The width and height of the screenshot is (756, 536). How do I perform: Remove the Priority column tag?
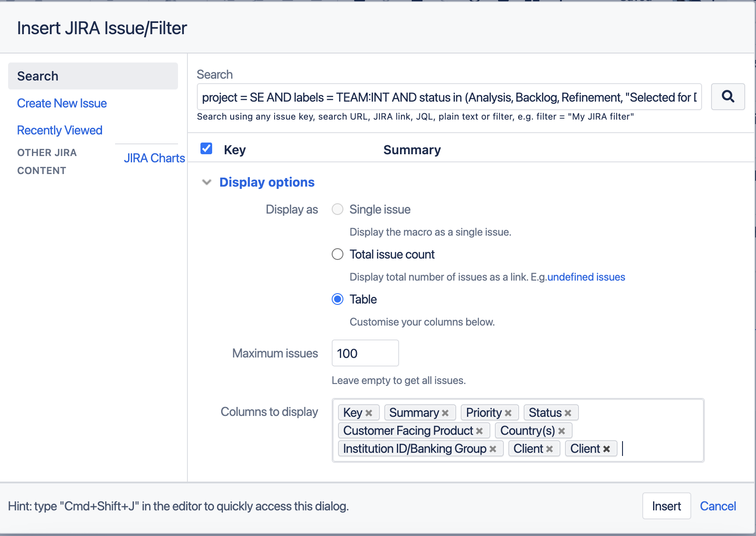(x=508, y=412)
